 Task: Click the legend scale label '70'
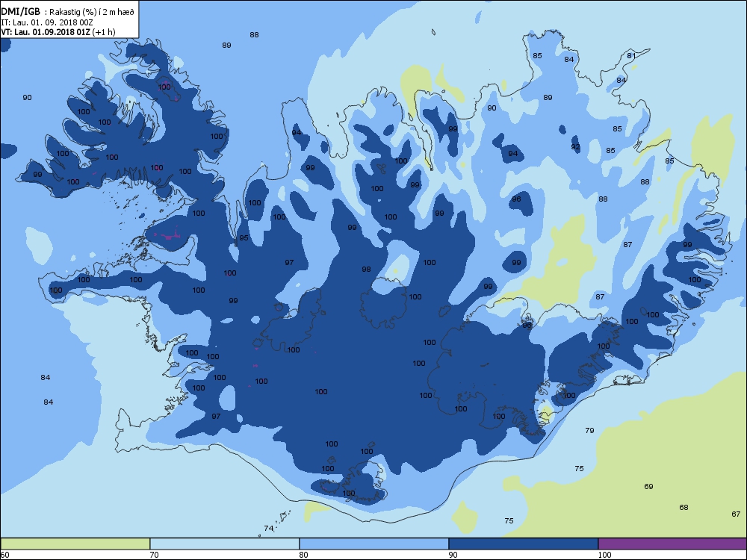[155, 555]
